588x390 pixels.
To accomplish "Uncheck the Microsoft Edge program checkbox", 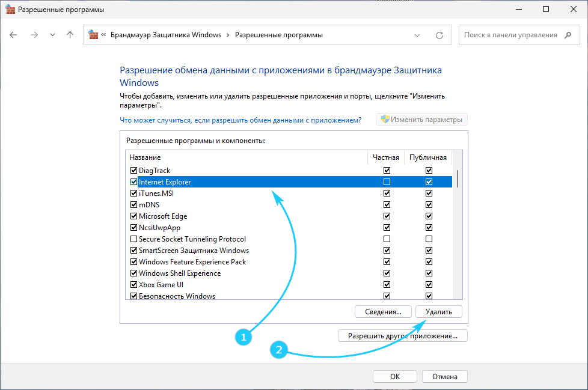I will 133,216.
